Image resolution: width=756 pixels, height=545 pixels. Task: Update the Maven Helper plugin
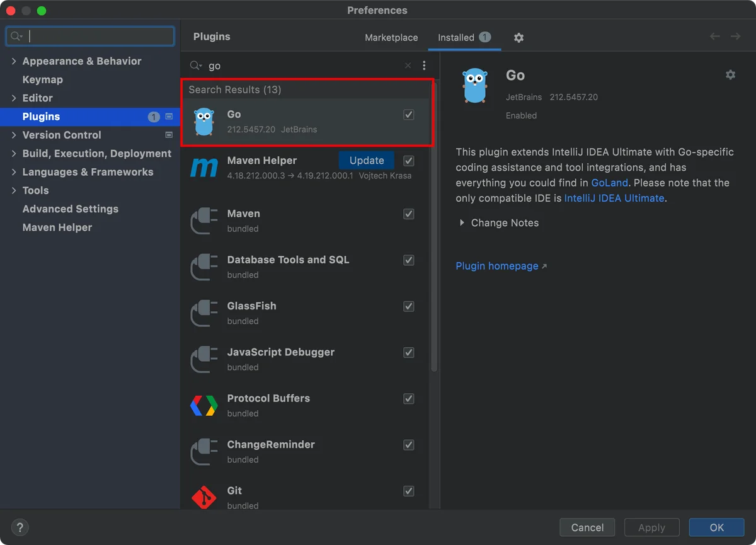click(366, 161)
